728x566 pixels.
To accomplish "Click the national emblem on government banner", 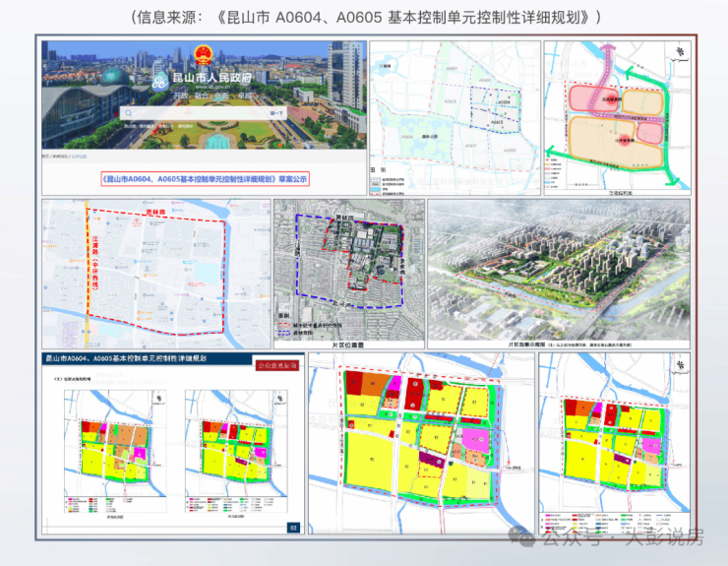I will point(203,54).
